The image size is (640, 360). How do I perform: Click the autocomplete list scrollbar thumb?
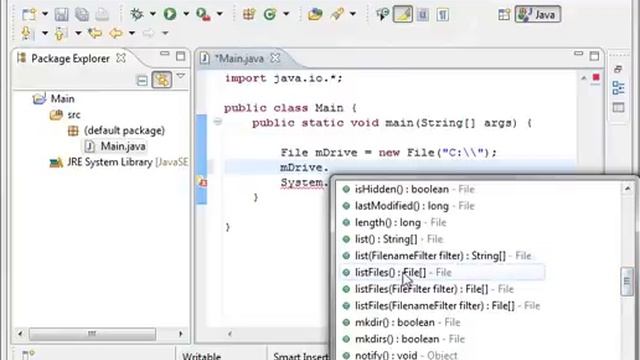[627, 281]
